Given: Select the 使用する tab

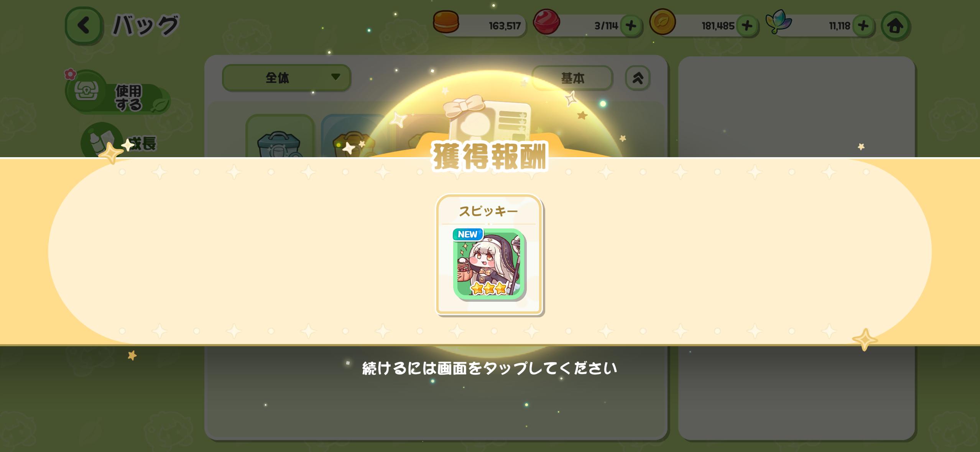Looking at the screenshot, I should [118, 93].
